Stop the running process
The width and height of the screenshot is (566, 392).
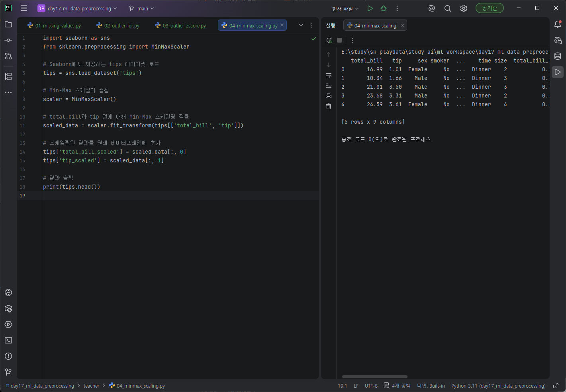339,40
